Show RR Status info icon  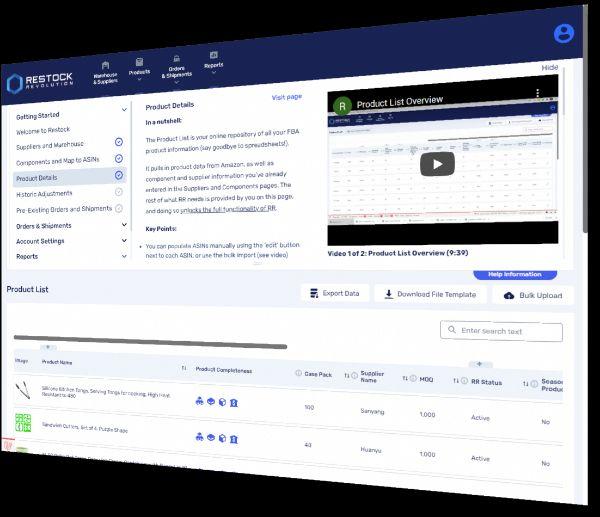tap(534, 384)
